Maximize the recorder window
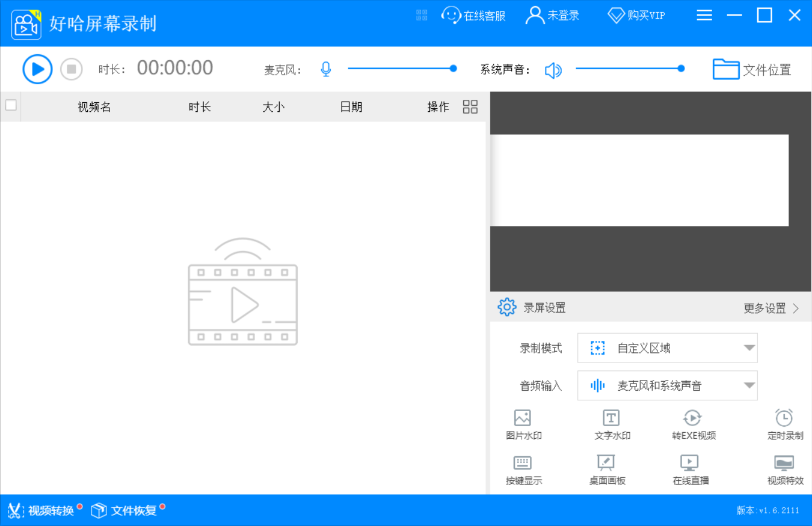This screenshot has height=526, width=812. pyautogui.click(x=764, y=15)
